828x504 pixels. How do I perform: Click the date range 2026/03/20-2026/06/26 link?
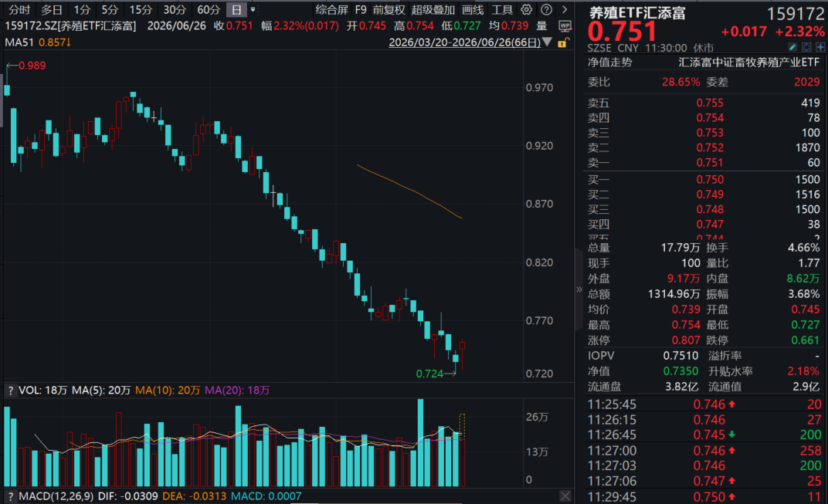[465, 42]
